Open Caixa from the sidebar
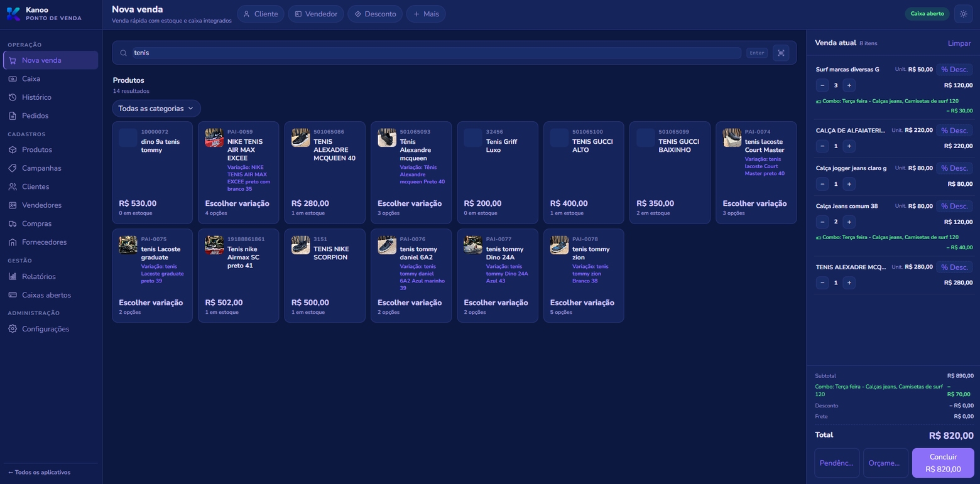The width and height of the screenshot is (980, 484). pyautogui.click(x=51, y=79)
